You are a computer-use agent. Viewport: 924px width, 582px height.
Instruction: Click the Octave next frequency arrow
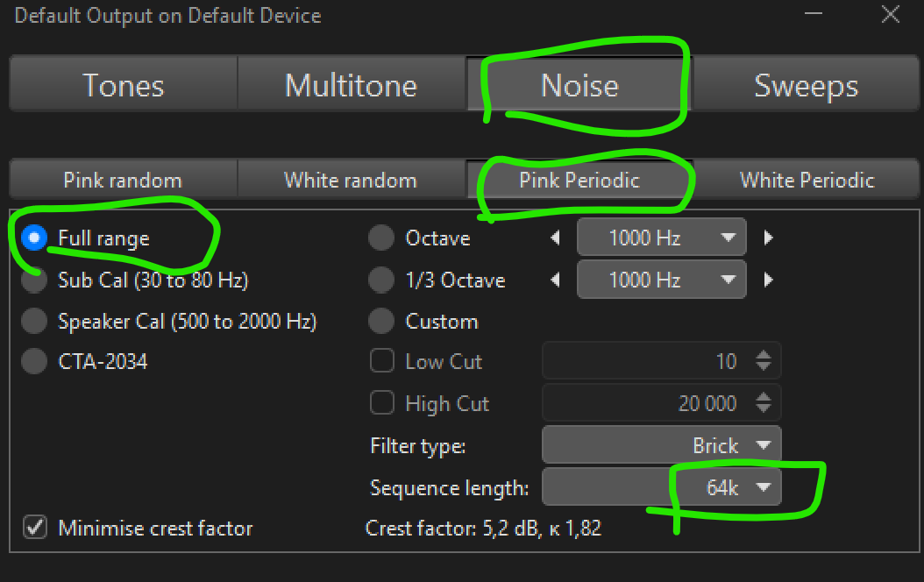click(x=769, y=238)
